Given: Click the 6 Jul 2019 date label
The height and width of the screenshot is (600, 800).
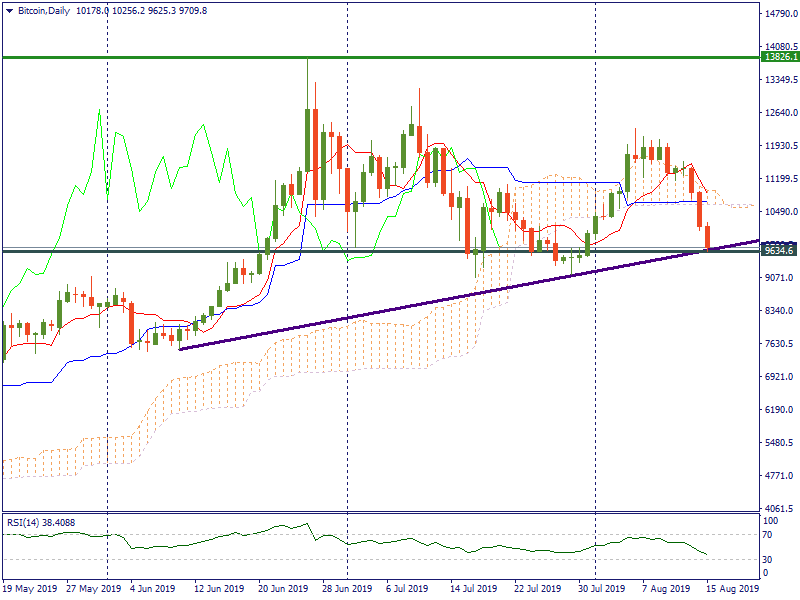Looking at the screenshot, I should 406,589.
